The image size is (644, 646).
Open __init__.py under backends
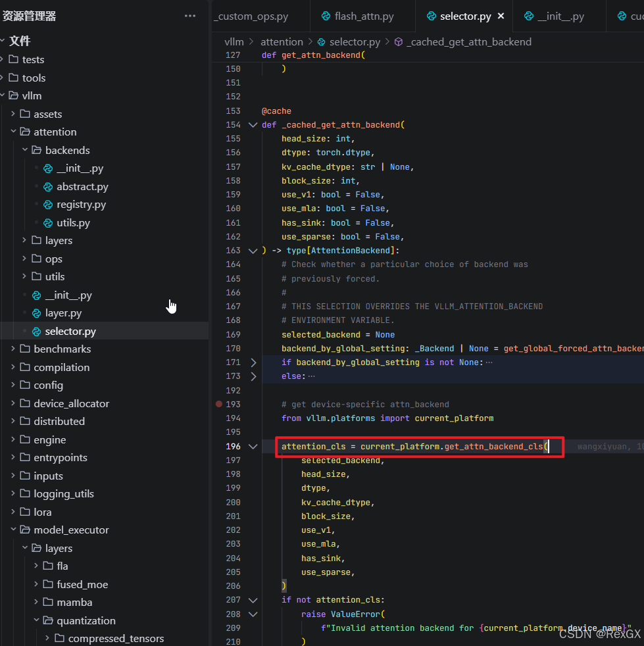click(x=80, y=168)
